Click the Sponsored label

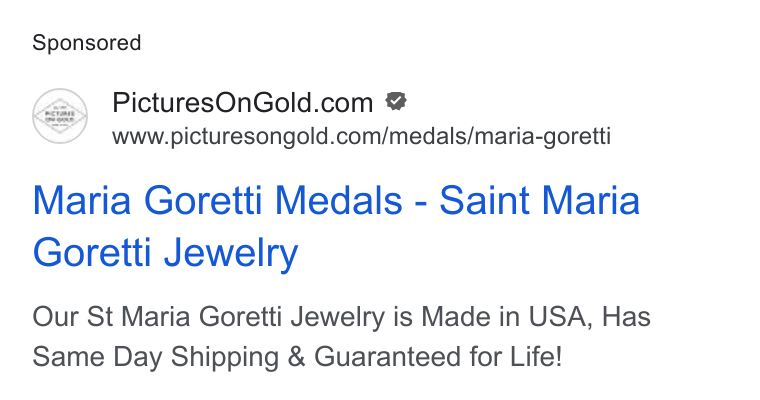point(87,43)
